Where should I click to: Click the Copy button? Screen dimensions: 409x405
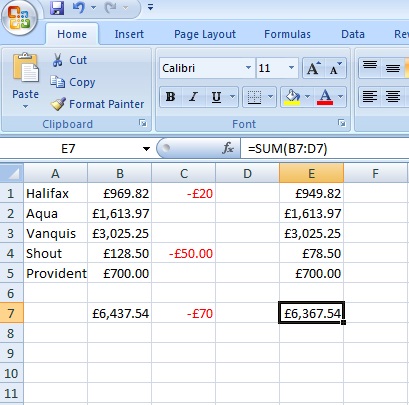click(x=73, y=82)
